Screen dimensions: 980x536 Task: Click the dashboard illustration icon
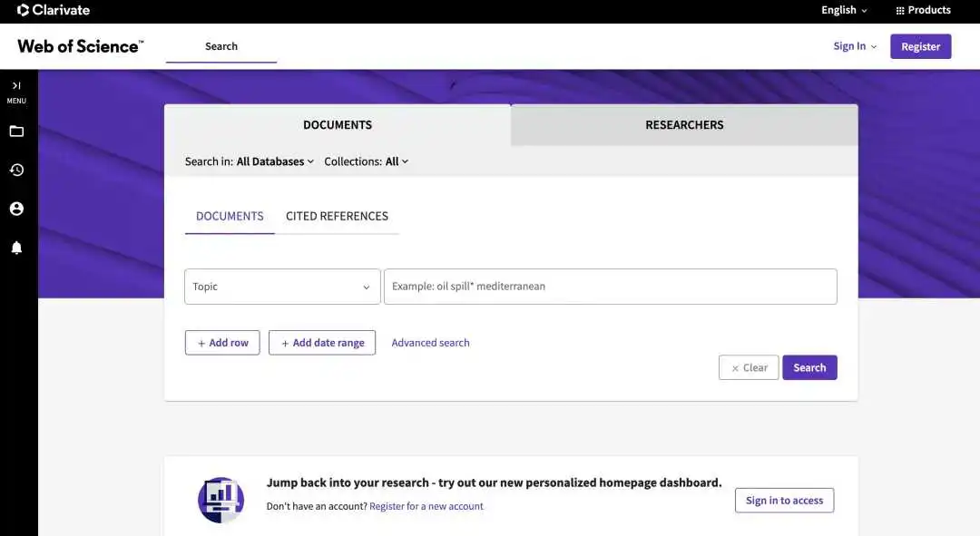[x=220, y=500]
